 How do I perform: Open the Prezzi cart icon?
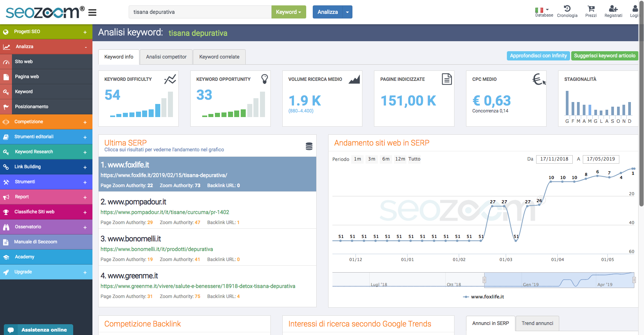coord(591,8)
